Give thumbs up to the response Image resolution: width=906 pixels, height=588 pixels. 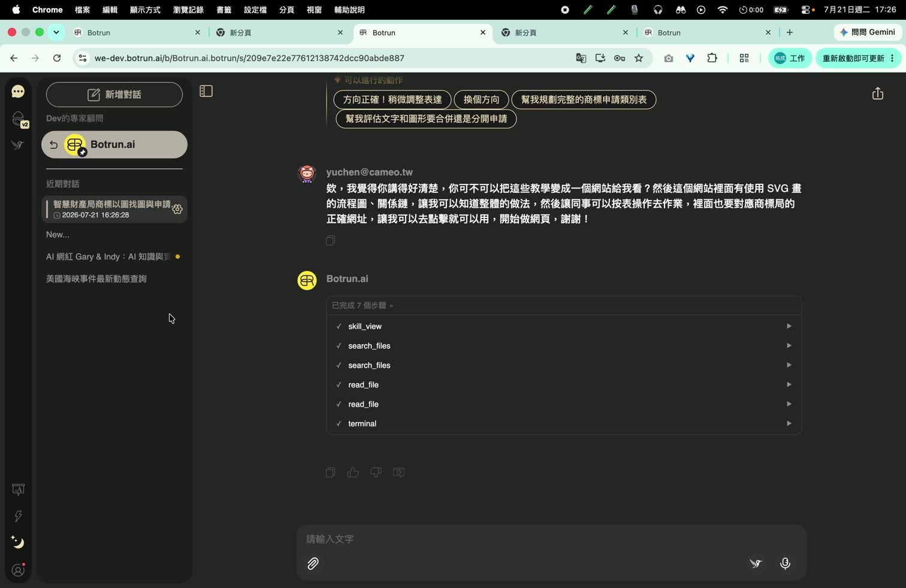(x=353, y=472)
